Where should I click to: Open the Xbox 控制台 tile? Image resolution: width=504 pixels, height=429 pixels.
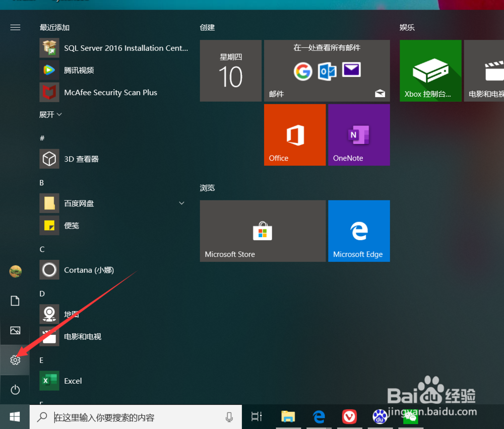(x=430, y=70)
